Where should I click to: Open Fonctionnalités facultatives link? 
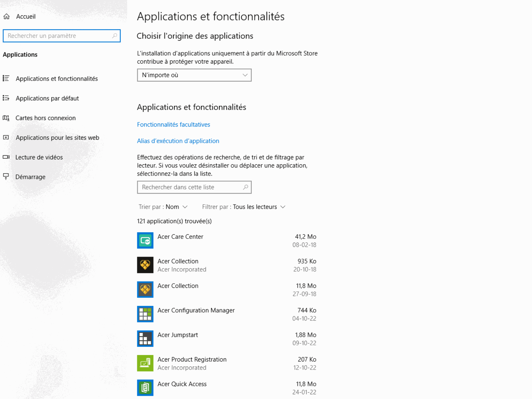pos(173,125)
